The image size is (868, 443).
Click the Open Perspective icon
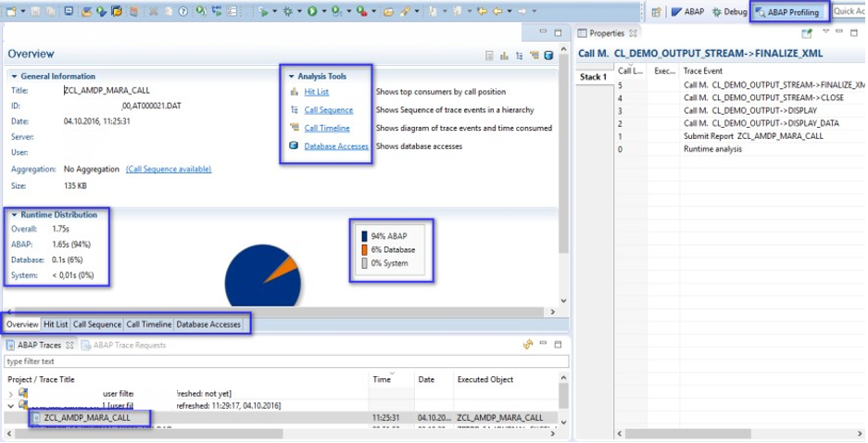pos(656,12)
